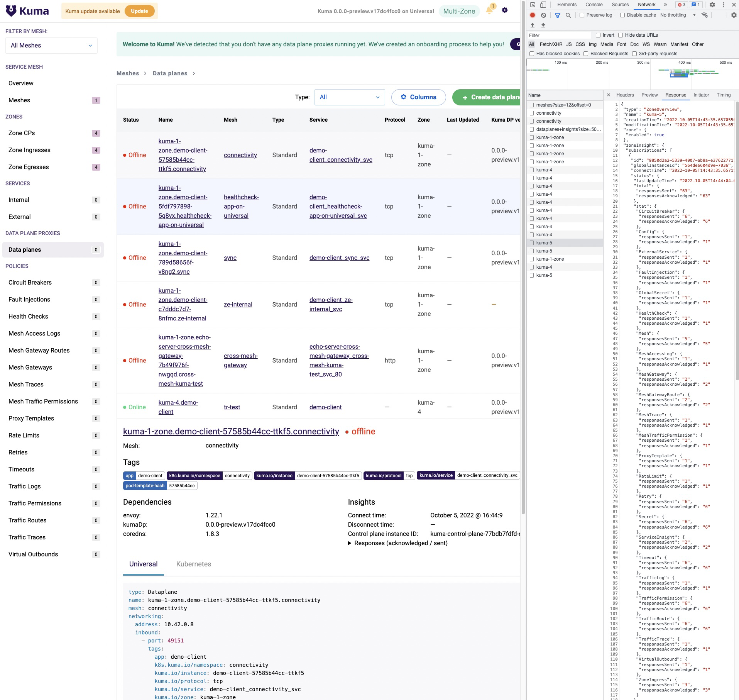This screenshot has height=700, width=739.
Task: Click DevTools inspect element icon
Action: pos(533,5)
